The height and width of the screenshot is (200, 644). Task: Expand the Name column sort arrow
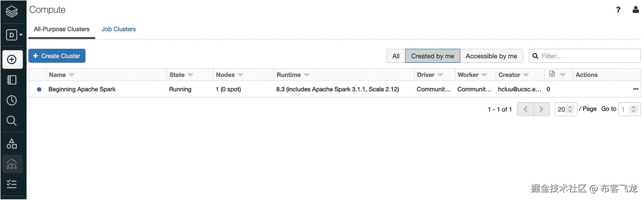[x=72, y=75]
